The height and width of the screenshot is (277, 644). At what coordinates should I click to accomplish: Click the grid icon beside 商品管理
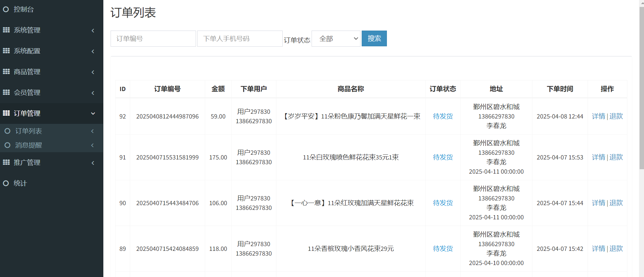[6, 72]
